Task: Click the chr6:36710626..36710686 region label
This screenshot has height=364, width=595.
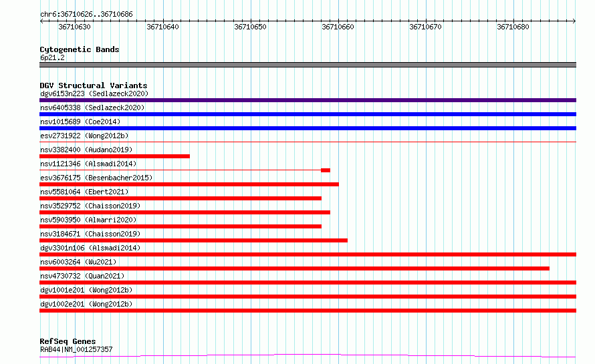Action: [86, 14]
